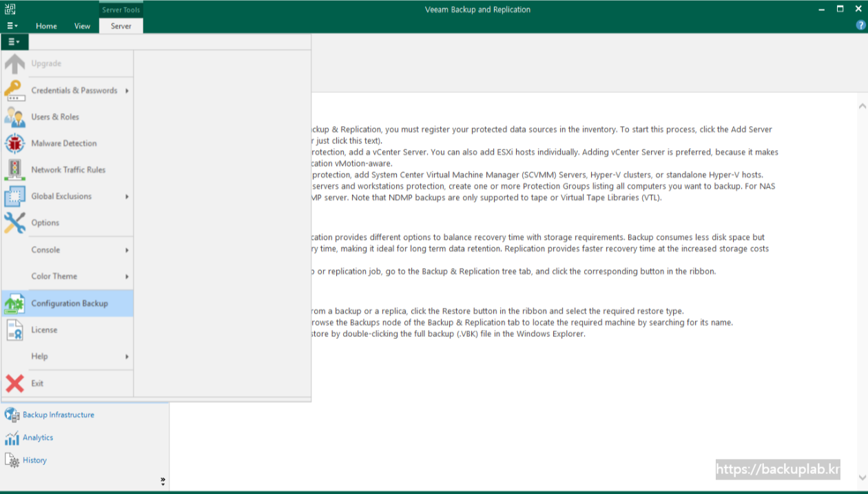Click the Configuration Backup icon
868x494 pixels.
14,303
